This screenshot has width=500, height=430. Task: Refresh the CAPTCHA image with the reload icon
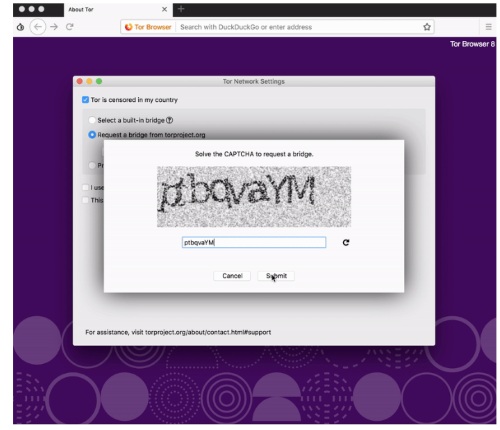click(x=346, y=242)
